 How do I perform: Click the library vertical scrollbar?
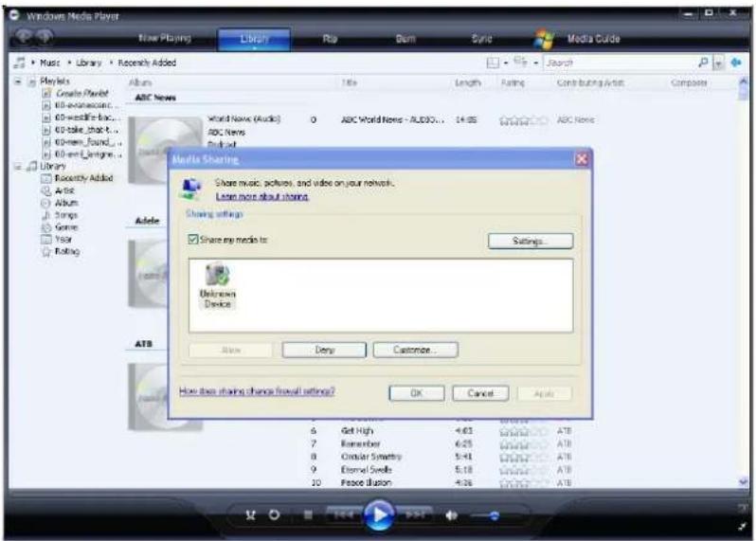click(743, 281)
